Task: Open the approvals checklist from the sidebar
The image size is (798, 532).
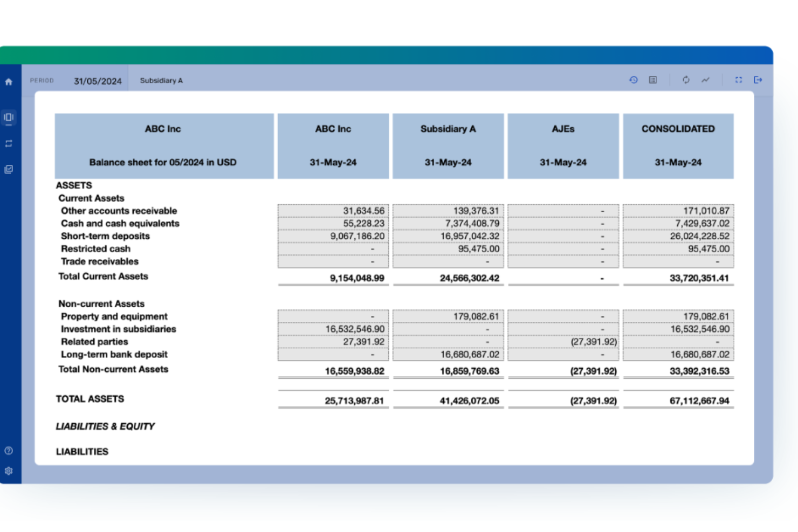Action: tap(9, 169)
